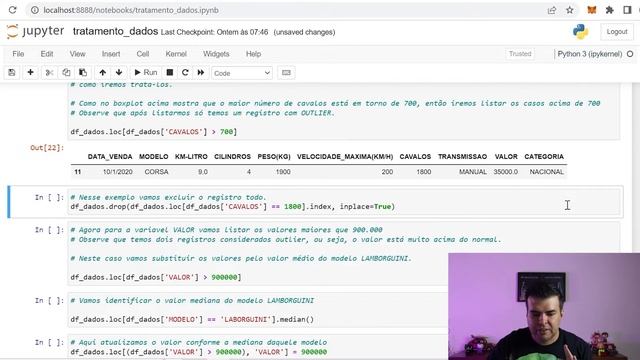
Task: Move selected cell up arrow
Action: 102,73
